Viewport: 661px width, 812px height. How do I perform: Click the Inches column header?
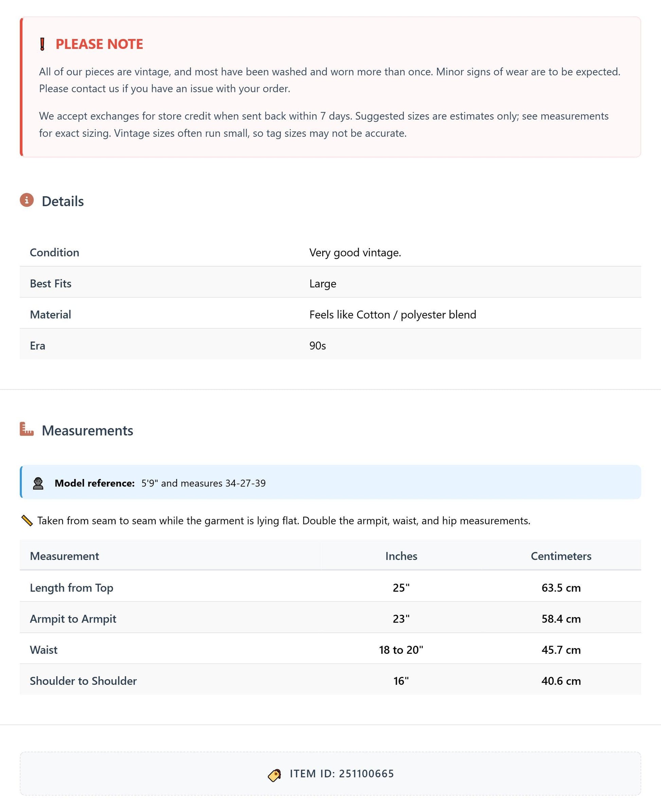[x=401, y=556]
